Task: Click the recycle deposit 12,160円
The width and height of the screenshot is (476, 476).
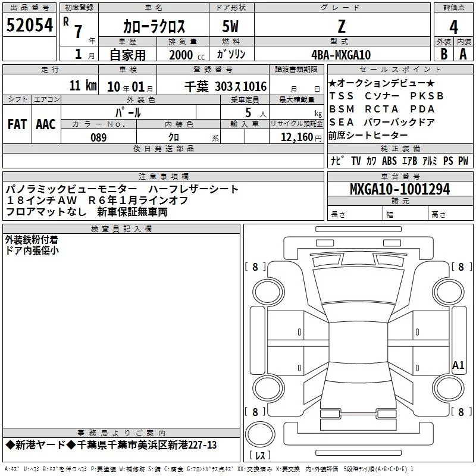Action: (301, 137)
